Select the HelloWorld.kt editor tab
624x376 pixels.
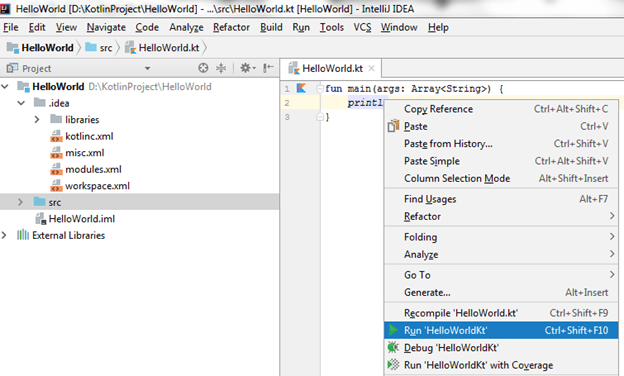tap(331, 68)
